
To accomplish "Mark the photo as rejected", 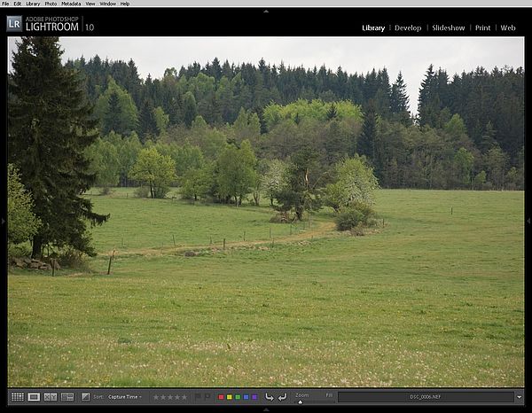I will click(x=207, y=397).
